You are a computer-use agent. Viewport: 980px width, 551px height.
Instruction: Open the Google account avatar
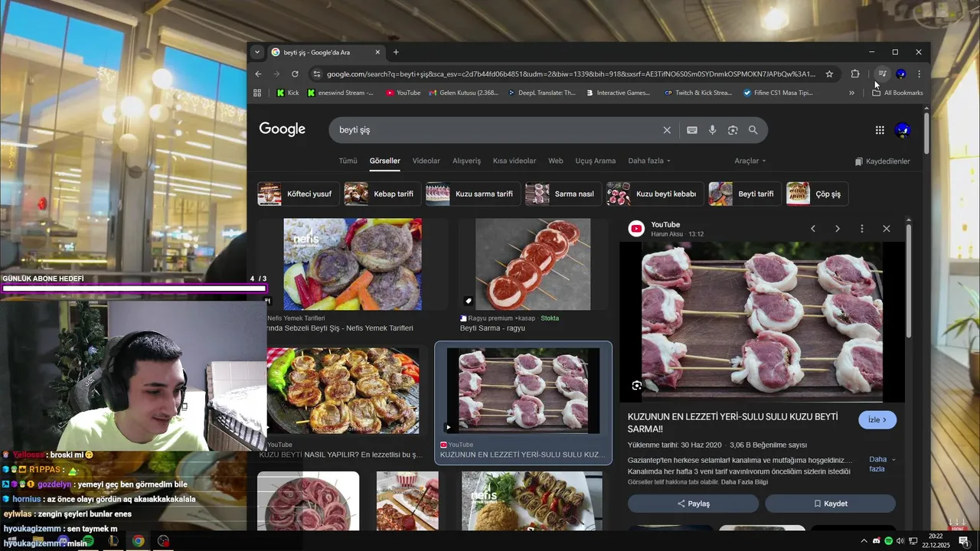point(903,130)
